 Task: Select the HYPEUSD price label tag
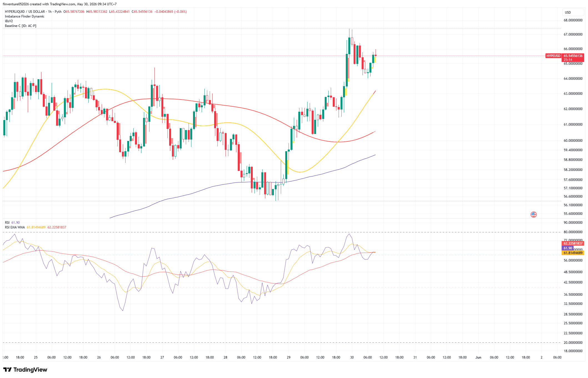[553, 56]
